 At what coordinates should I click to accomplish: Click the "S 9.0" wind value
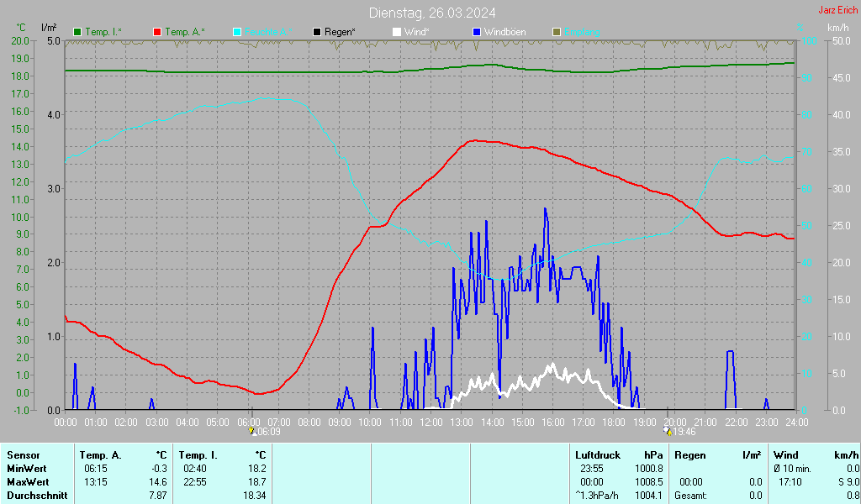click(848, 482)
